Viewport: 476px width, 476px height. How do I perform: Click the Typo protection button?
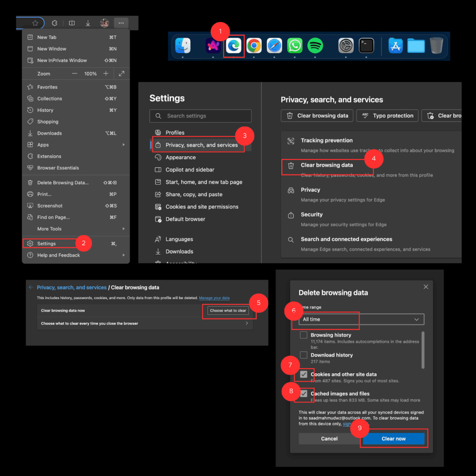[387, 116]
